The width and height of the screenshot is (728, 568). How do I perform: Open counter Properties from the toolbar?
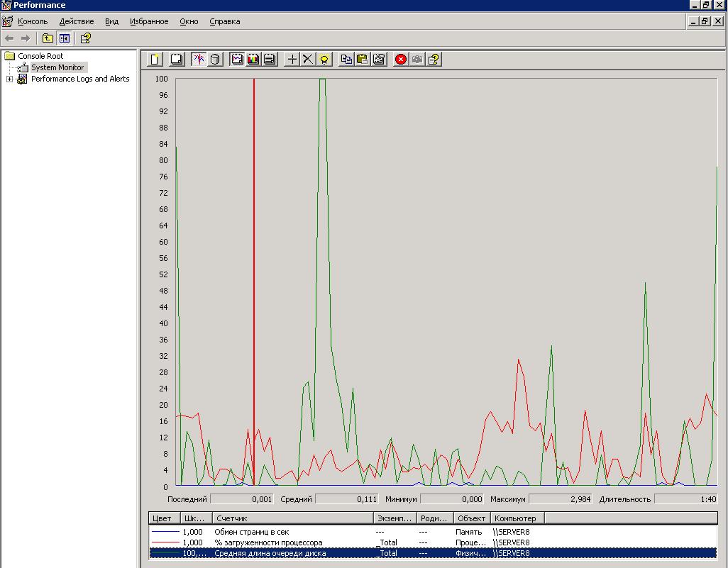tap(379, 60)
